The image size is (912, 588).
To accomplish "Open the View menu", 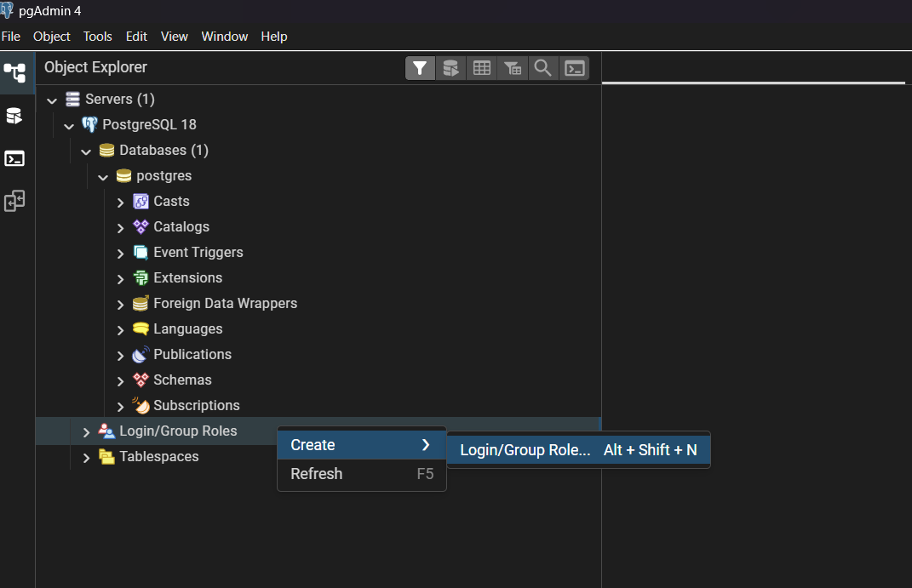I will coord(175,37).
